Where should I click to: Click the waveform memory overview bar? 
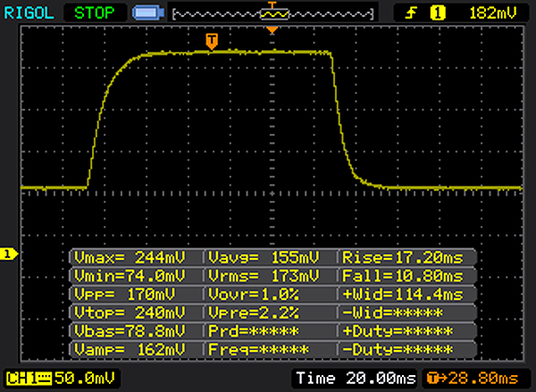pos(272,14)
